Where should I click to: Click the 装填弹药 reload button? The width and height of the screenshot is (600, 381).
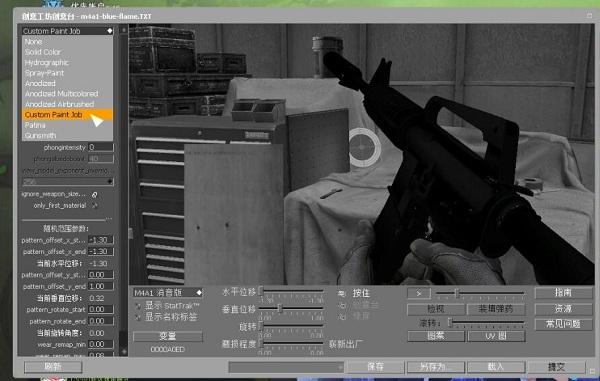coord(496,309)
